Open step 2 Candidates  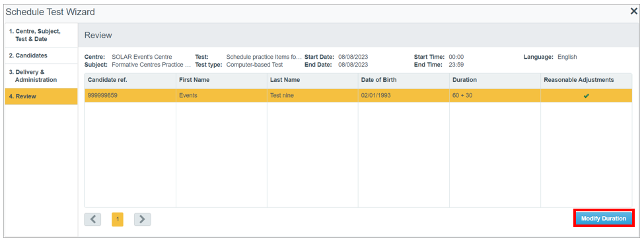click(41, 55)
